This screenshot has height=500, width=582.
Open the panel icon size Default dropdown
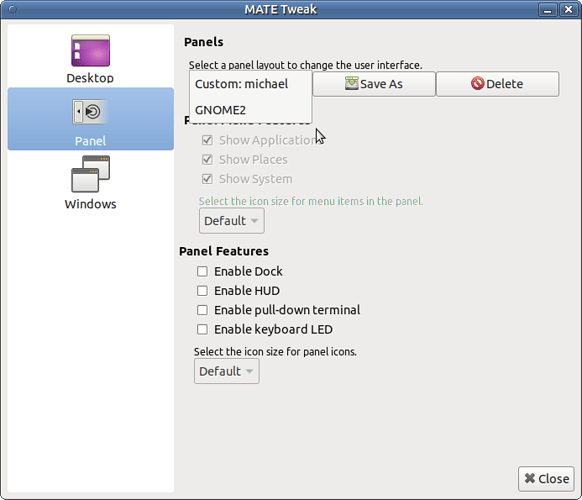[x=226, y=371]
